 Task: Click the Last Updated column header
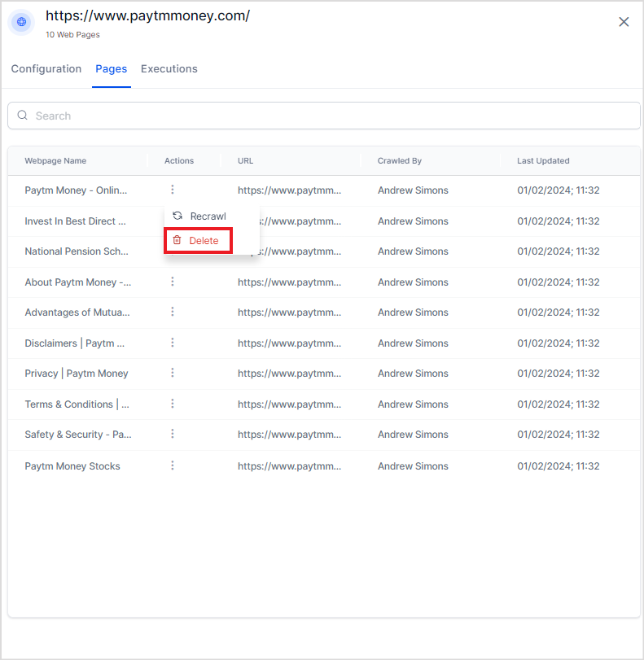click(x=543, y=161)
